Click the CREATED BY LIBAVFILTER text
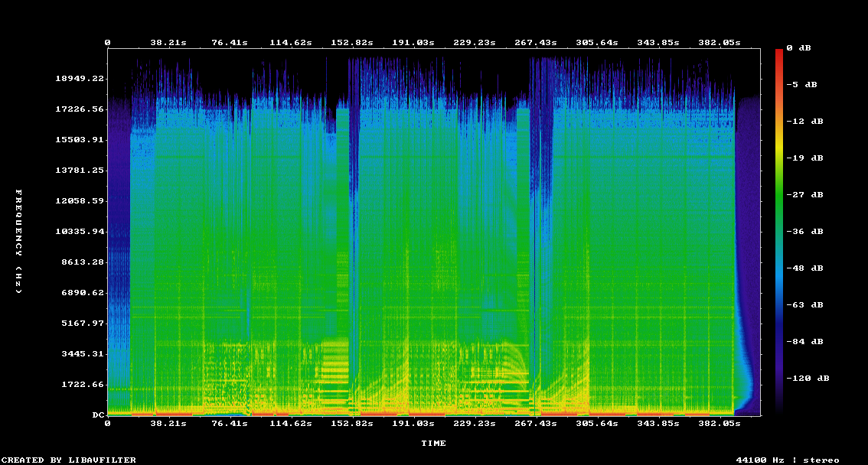Viewport: 868px width, 465px height. point(69,460)
